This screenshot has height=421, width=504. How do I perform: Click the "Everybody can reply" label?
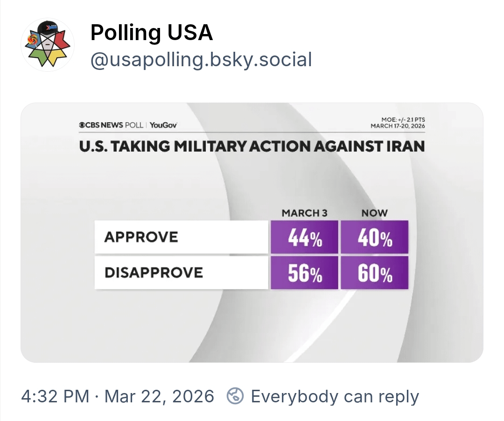click(x=335, y=396)
